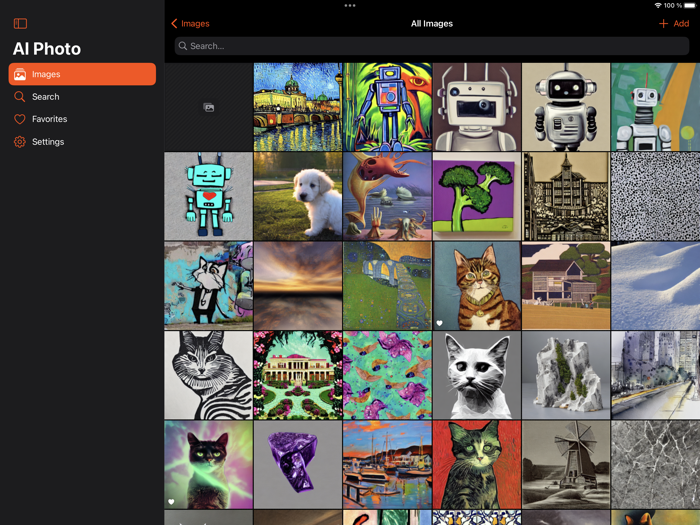Open the marble rock sculpture image
The width and height of the screenshot is (700, 525).
(x=566, y=375)
